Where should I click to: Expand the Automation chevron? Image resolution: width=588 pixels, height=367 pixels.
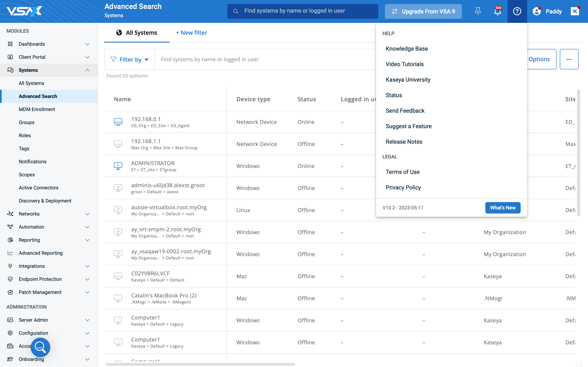87,227
